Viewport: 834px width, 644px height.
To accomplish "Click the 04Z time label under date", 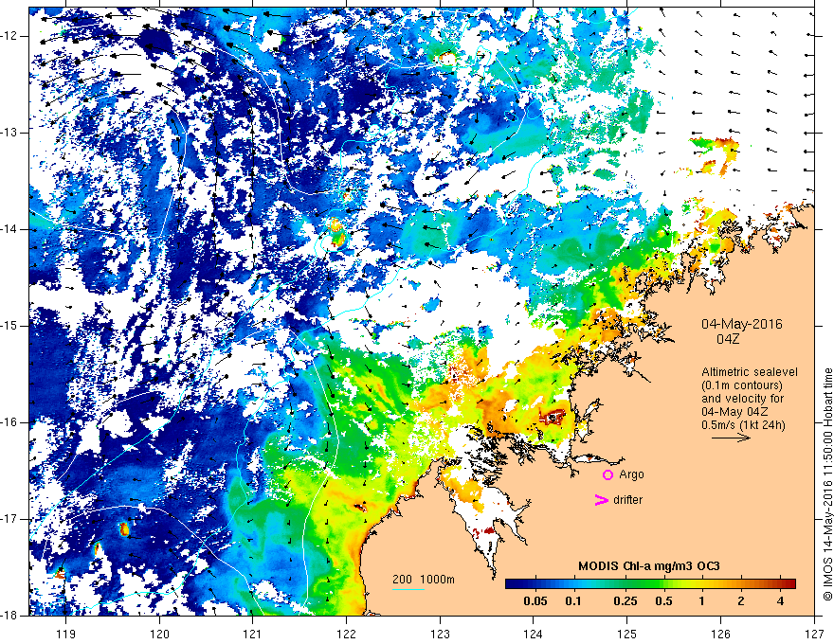I will [728, 338].
